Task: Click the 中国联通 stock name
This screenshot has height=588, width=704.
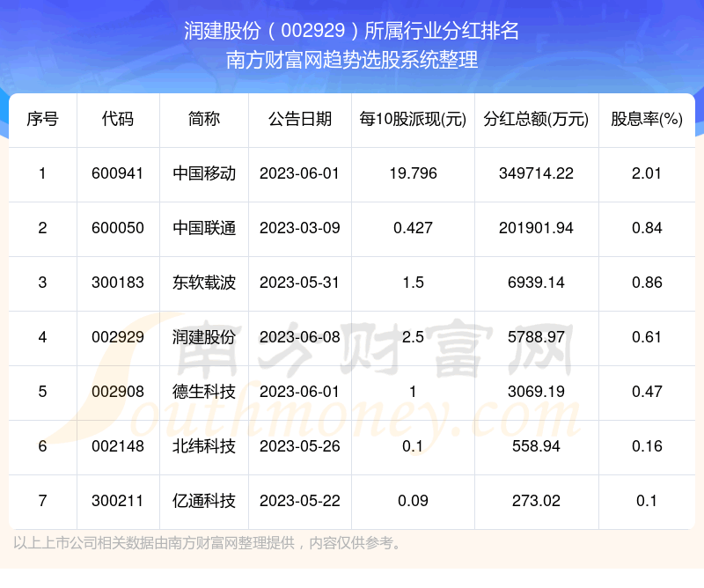Action: coord(204,228)
